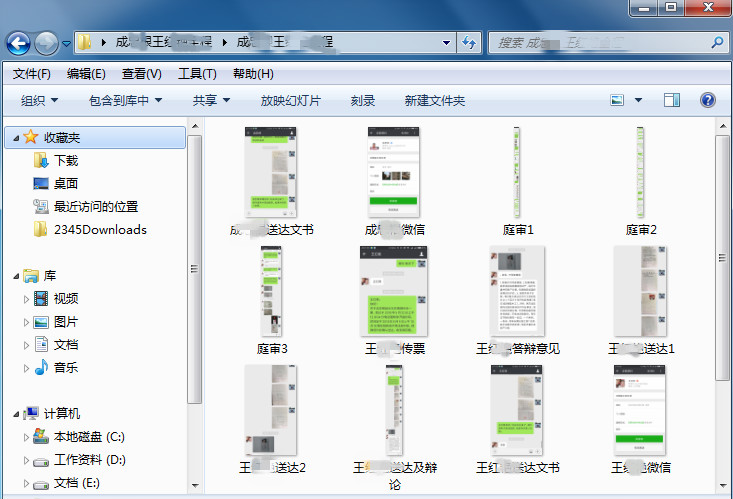Select 收藏夹 in navigation pane

pyautogui.click(x=95, y=137)
